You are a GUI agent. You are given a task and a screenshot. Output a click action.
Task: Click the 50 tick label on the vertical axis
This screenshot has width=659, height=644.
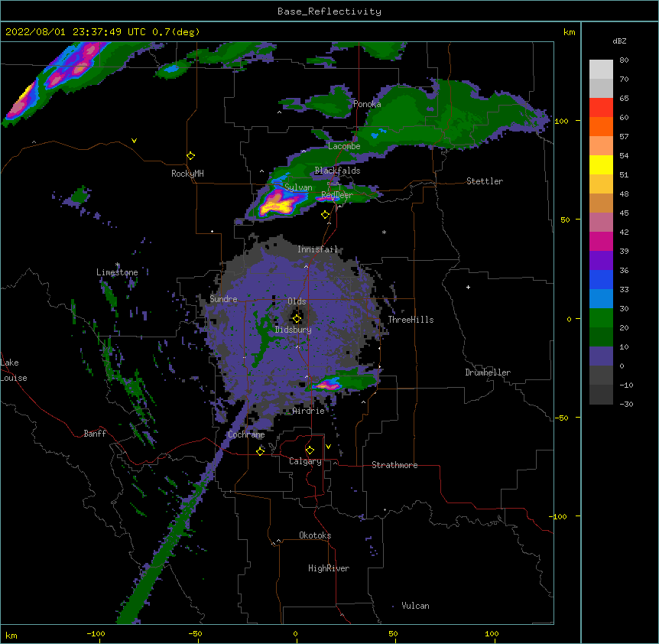pyautogui.click(x=565, y=220)
